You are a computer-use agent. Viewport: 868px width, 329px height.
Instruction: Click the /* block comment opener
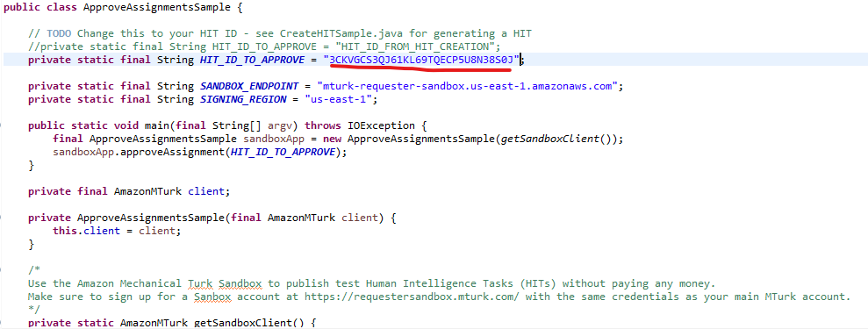pyautogui.click(x=34, y=270)
